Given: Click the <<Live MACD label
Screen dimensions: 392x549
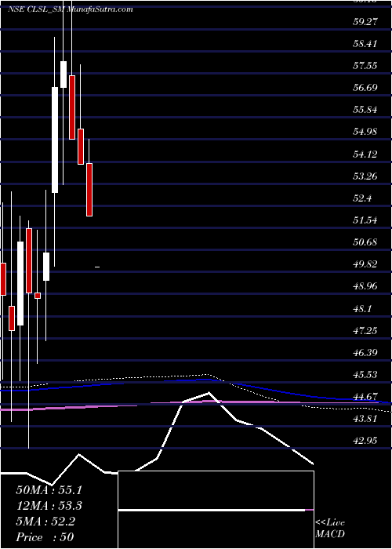Looking at the screenshot, I should (330, 529).
